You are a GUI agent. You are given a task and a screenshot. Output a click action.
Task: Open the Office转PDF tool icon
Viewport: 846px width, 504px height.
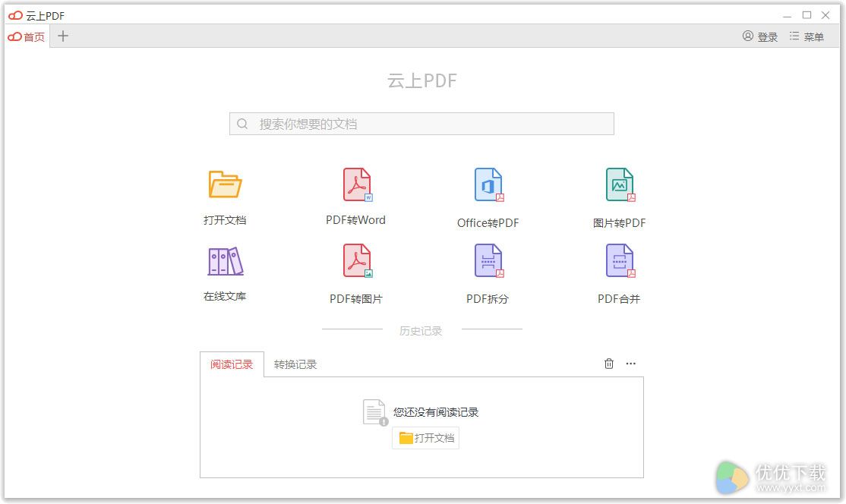pyautogui.click(x=489, y=184)
